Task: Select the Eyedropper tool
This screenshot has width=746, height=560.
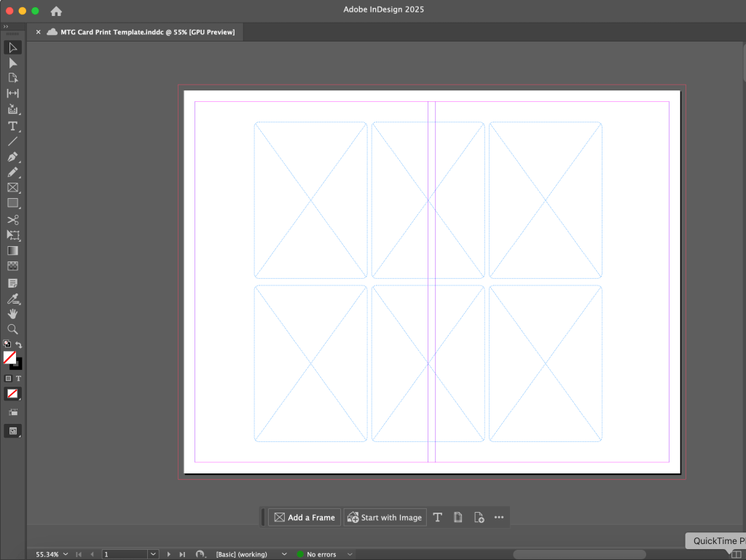Action: 12,299
